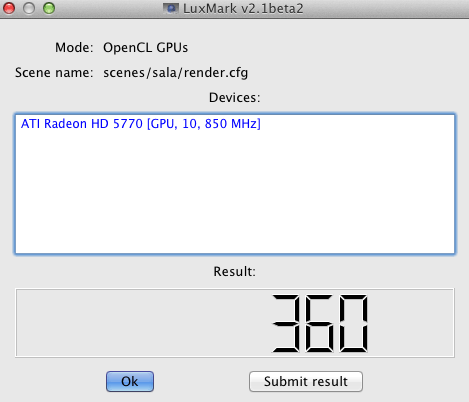This screenshot has width=469, height=402.
Task: Click the LuxMark icon in the title bar
Action: [171, 8]
